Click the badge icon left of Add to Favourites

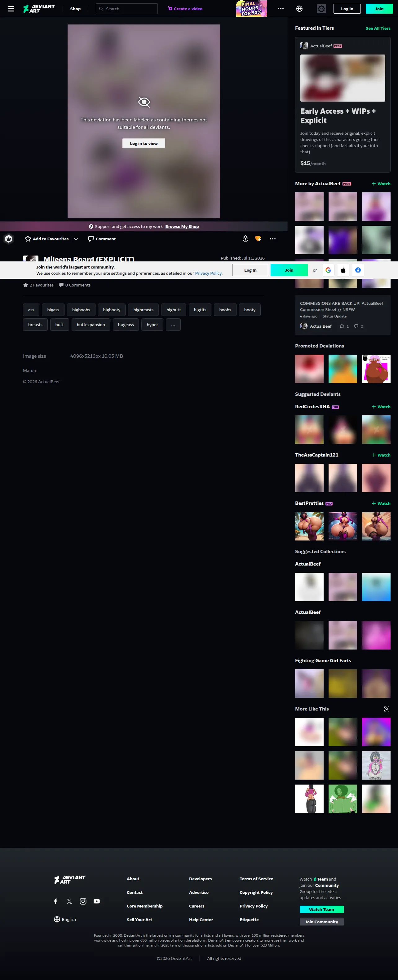tap(9, 239)
